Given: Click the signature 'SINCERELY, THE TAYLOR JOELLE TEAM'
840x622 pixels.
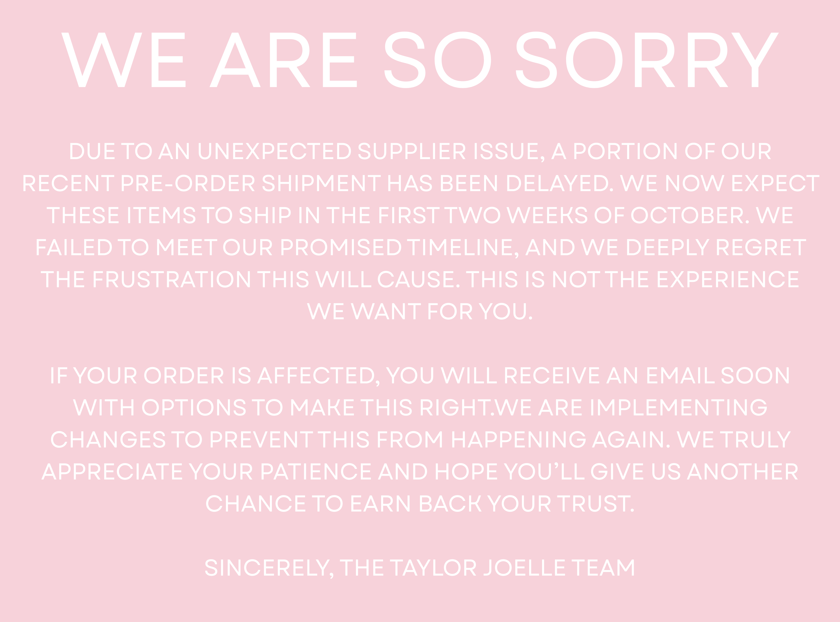Looking at the screenshot, I should pyautogui.click(x=420, y=568).
